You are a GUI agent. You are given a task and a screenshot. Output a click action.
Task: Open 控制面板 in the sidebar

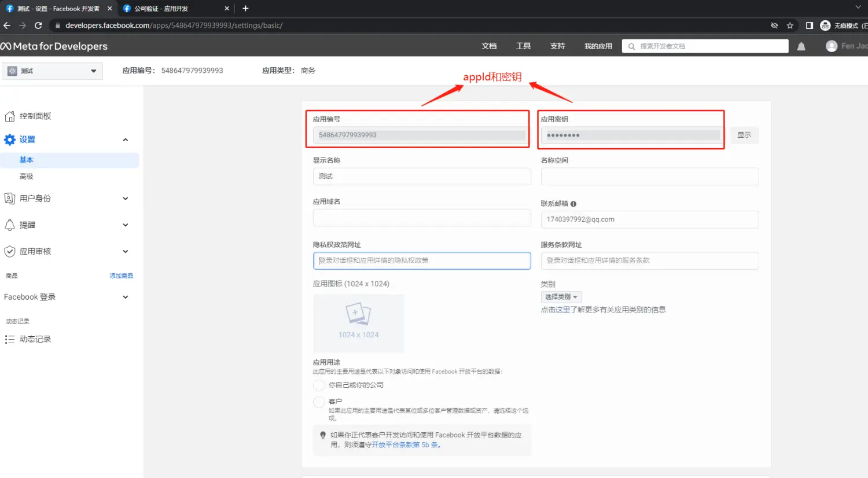pyautogui.click(x=35, y=116)
